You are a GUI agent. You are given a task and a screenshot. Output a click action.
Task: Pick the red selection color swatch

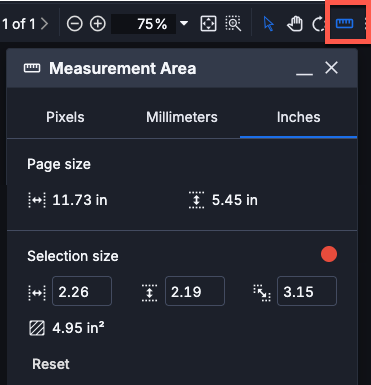pyautogui.click(x=329, y=254)
